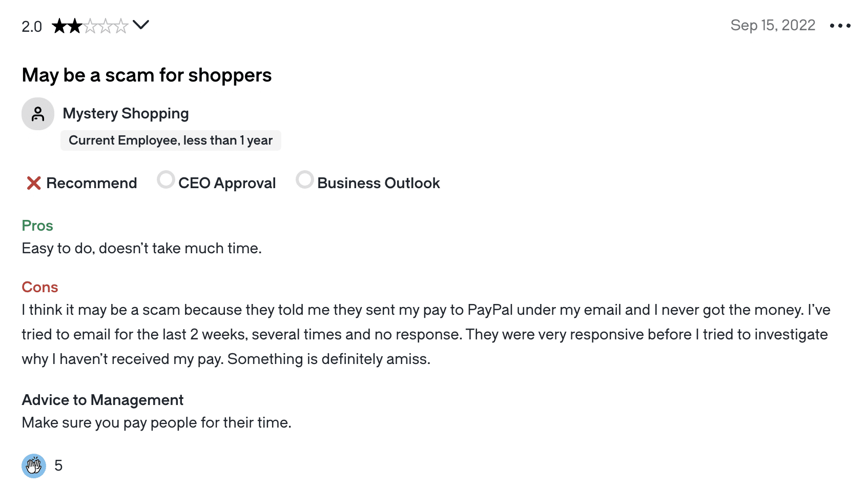Click the anonymous user avatar icon
868x486 pixels.
(x=38, y=114)
